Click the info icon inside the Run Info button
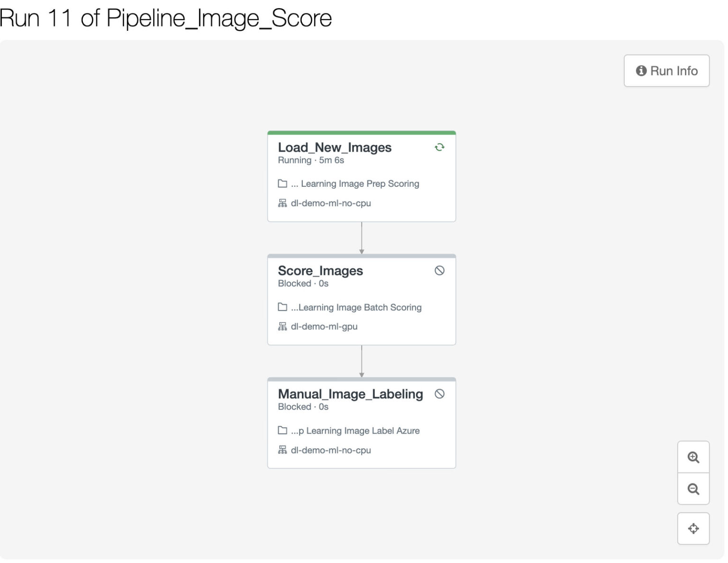Image resolution: width=728 pixels, height=563 pixels. (x=641, y=71)
